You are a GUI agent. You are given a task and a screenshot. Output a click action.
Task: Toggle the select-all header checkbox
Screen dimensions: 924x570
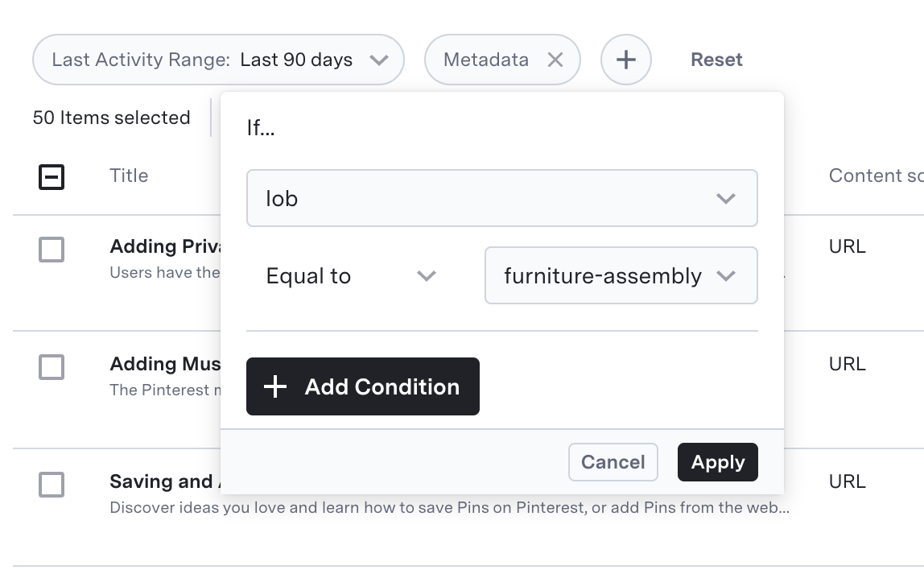(52, 176)
